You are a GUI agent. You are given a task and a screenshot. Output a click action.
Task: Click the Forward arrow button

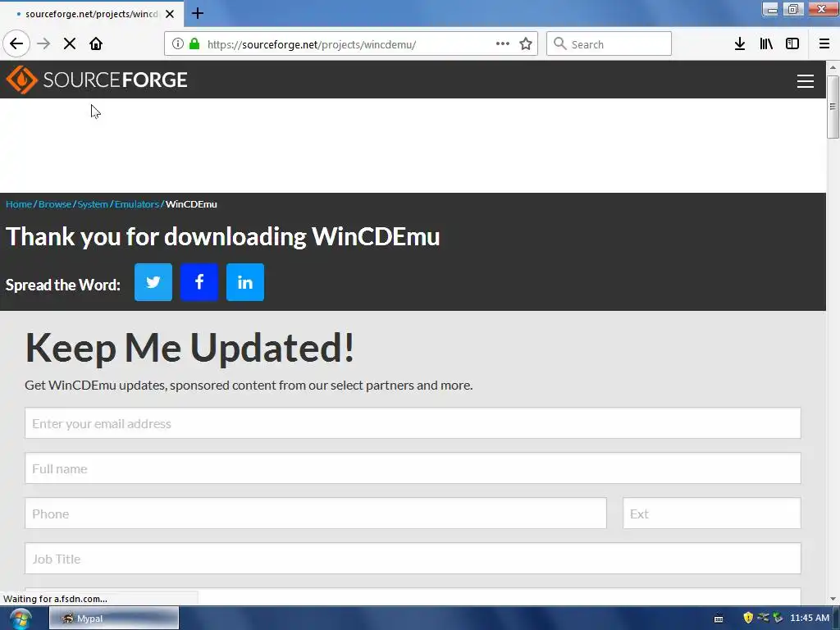point(43,43)
